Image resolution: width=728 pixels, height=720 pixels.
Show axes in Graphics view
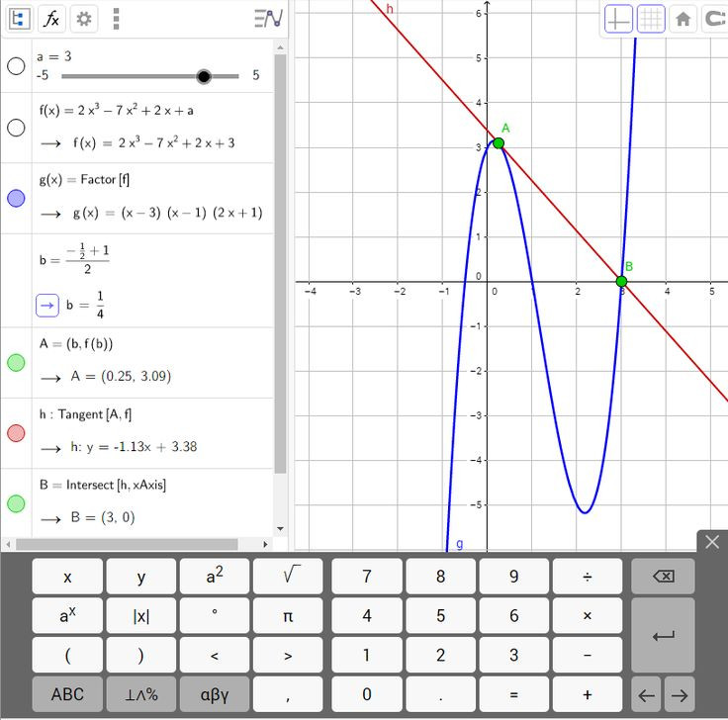[x=618, y=19]
